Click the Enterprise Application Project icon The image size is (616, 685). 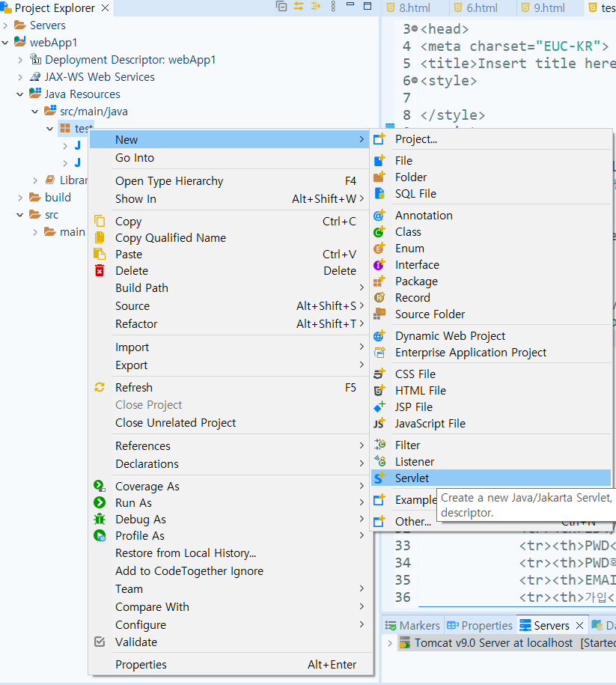379,352
